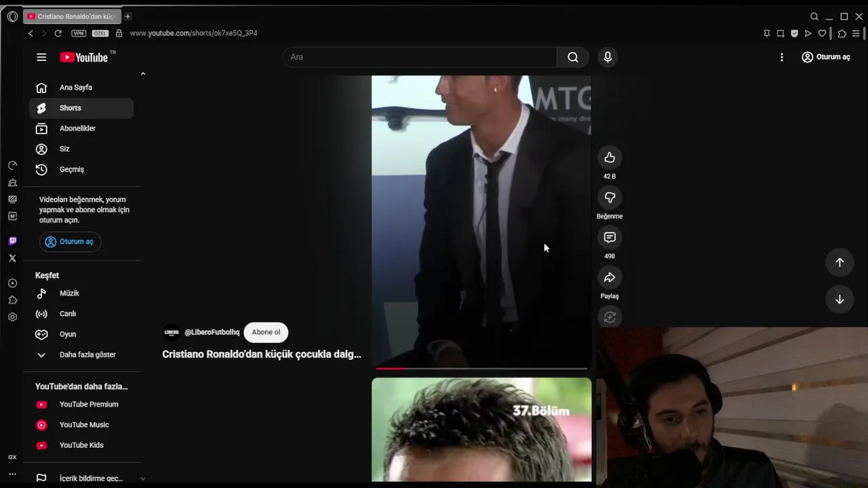The width and height of the screenshot is (868, 488).
Task: Click the search magnifier button
Action: (573, 57)
